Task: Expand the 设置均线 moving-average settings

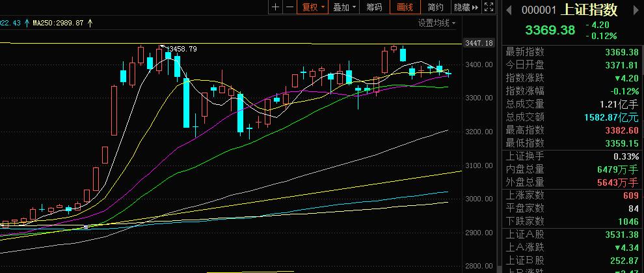Action: 436,23
